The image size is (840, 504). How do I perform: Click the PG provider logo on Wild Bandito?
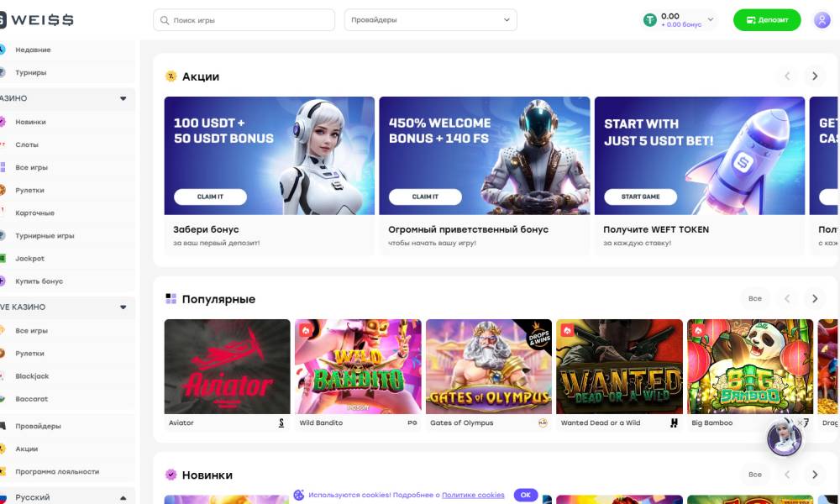click(412, 423)
